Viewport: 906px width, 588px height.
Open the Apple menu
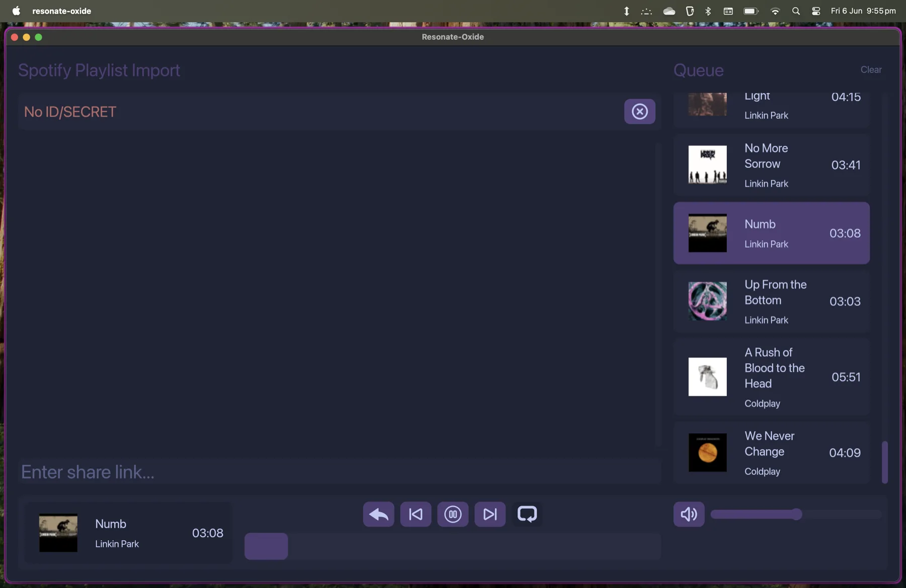pos(16,11)
